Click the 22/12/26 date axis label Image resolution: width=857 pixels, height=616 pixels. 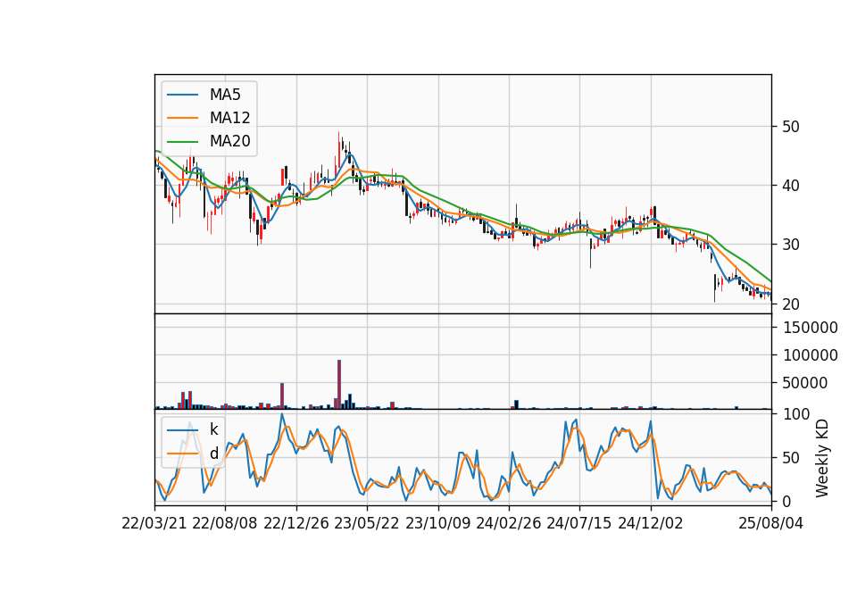tap(296, 524)
